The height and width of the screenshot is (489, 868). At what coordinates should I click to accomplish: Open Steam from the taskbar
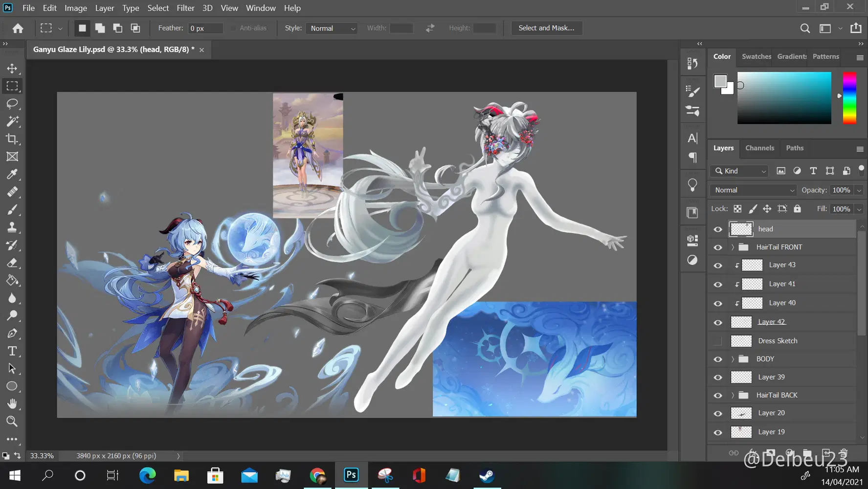(x=487, y=475)
